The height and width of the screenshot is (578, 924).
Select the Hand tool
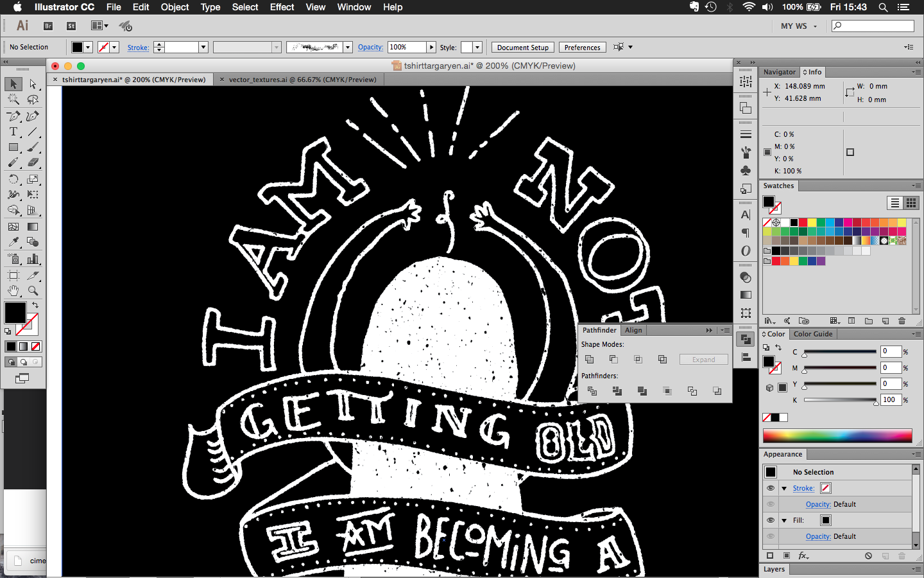[13, 290]
